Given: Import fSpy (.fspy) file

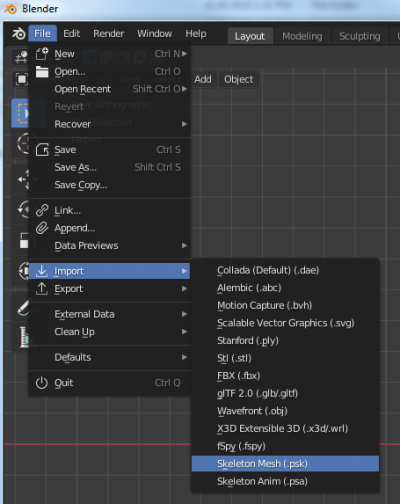Looking at the screenshot, I should coord(285,446).
